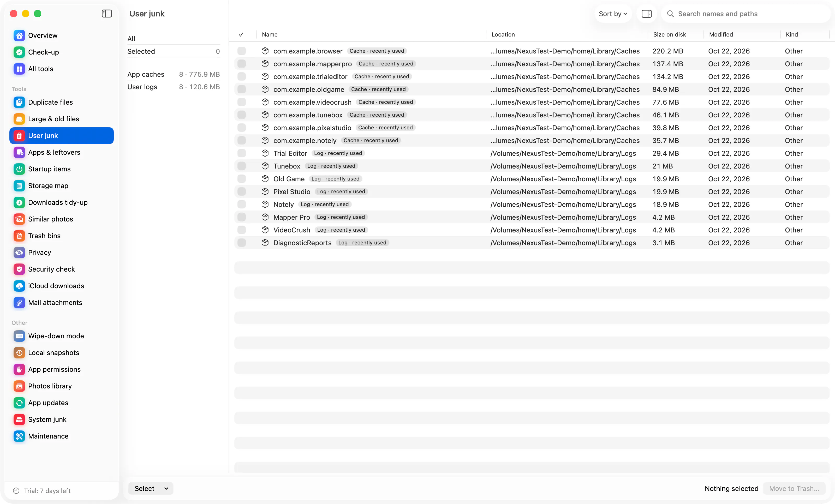Open the Startup items power icon
The width and height of the screenshot is (835, 504).
click(19, 169)
